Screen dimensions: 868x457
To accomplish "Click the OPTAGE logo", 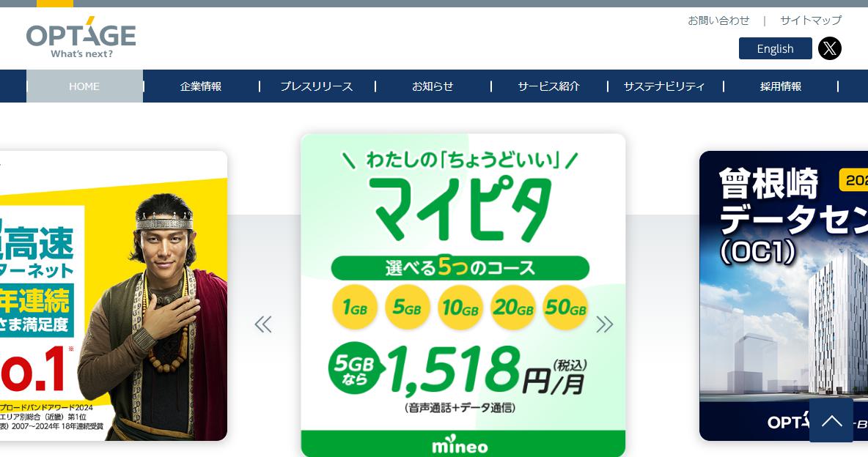I will tap(81, 37).
